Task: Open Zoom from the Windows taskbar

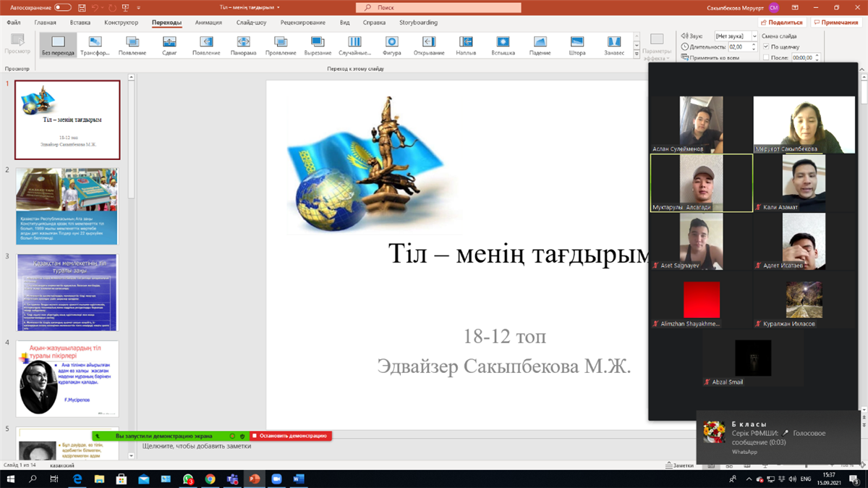Action: click(x=276, y=479)
